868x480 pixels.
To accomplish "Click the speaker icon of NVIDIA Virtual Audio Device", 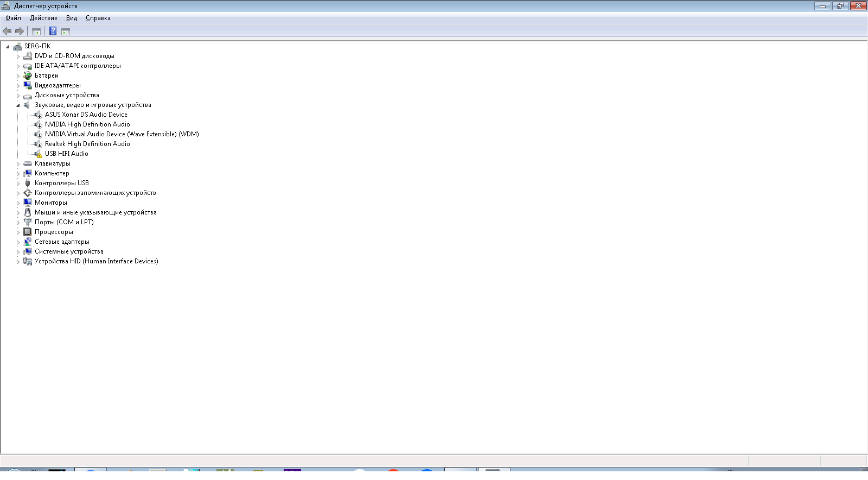I will tap(38, 134).
